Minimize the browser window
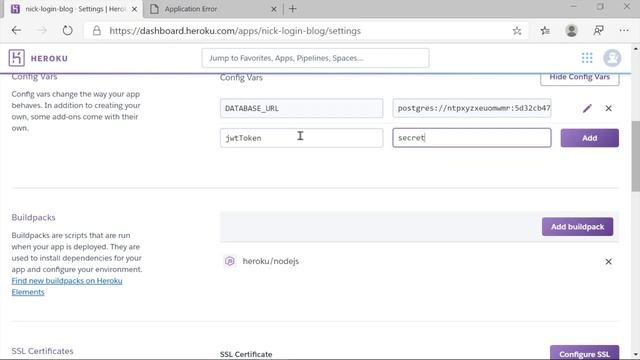The image size is (640, 360). pyautogui.click(x=573, y=7)
